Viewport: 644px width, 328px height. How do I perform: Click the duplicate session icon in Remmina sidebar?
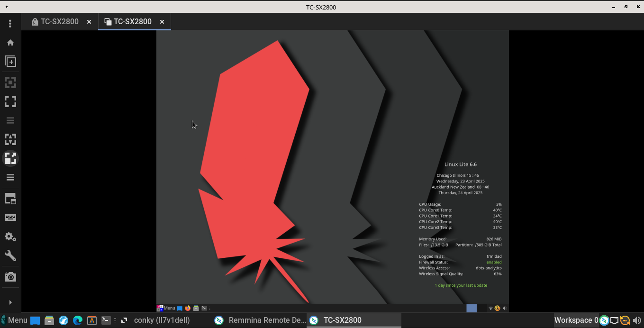[10, 62]
